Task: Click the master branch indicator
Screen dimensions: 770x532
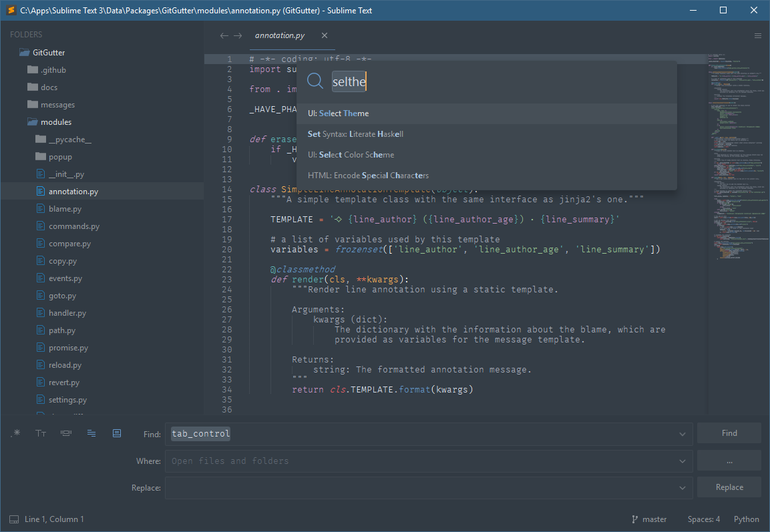Action: point(649,519)
